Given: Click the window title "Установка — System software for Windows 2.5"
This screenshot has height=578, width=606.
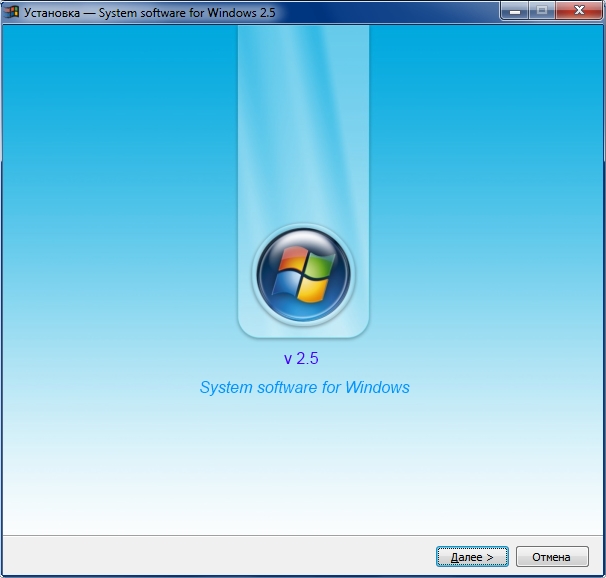Looking at the screenshot, I should pos(150,13).
